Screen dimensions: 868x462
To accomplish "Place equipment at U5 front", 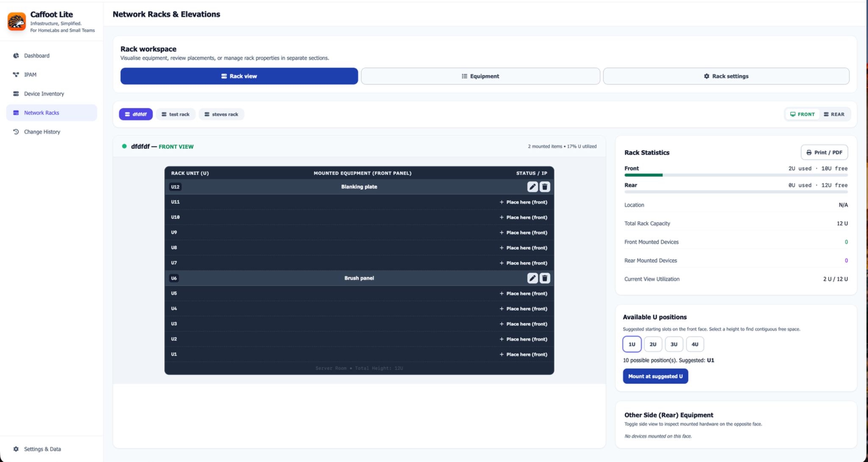I will (x=523, y=293).
